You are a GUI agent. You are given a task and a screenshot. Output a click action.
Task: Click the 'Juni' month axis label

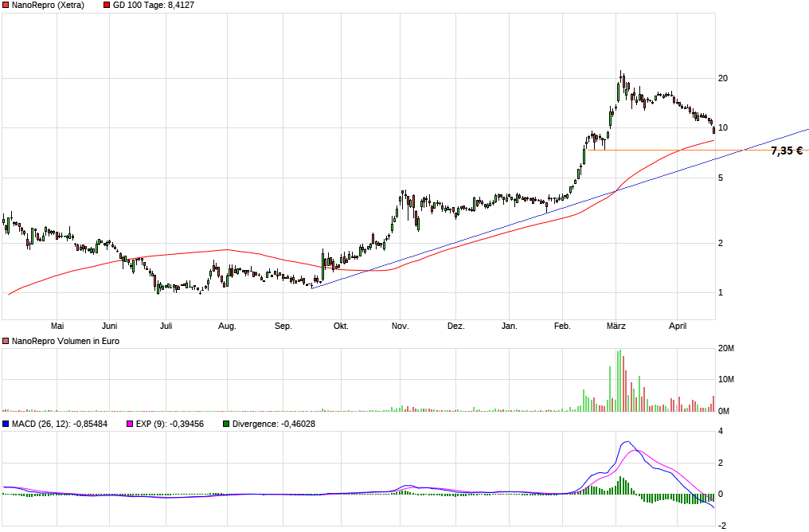[109, 326]
